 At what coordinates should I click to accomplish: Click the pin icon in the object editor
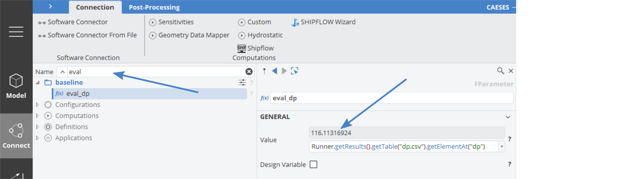click(264, 71)
